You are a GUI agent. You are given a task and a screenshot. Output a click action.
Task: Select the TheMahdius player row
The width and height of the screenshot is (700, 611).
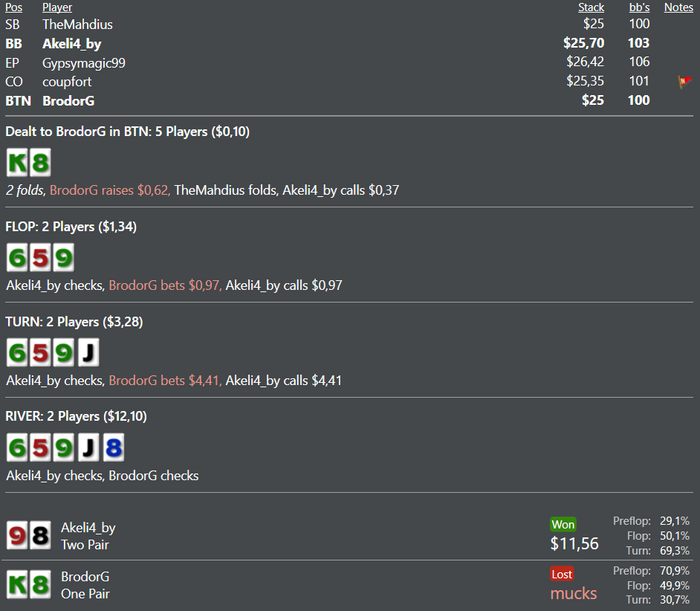tap(349, 24)
